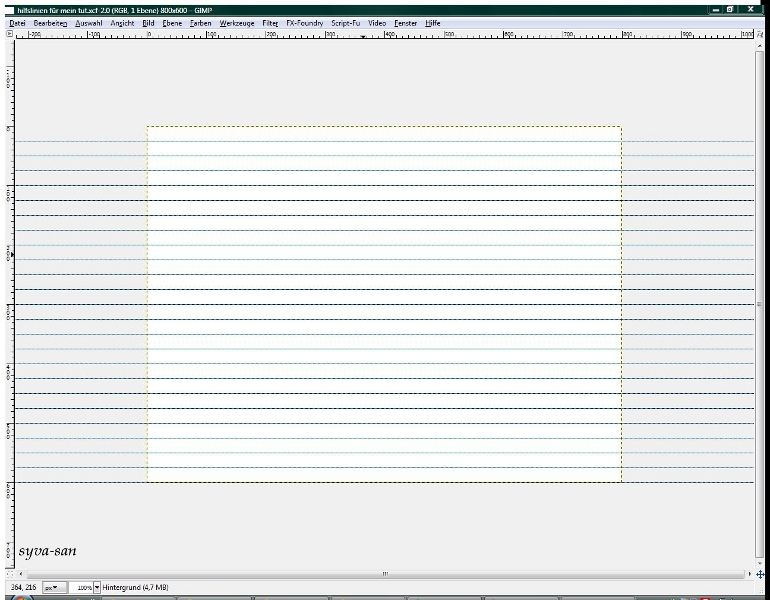This screenshot has height=600, width=770.
Task: Open the Werkzeuge menu
Action: (237, 23)
